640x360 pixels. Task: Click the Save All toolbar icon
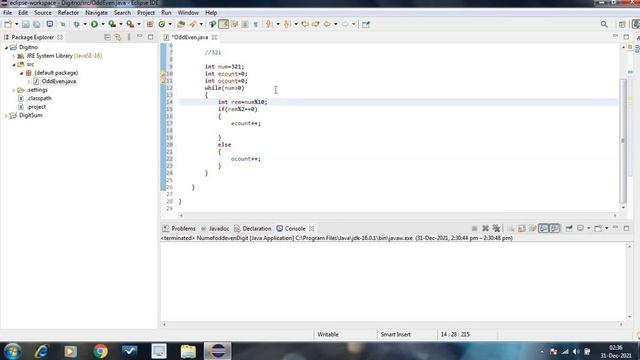pyautogui.click(x=37, y=24)
